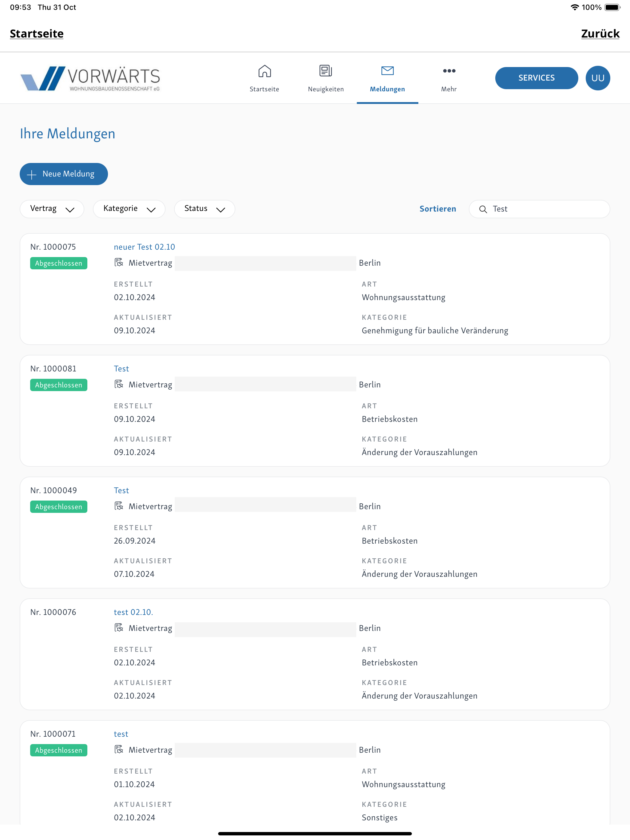Switch to the Neuigkeiten tab label
This screenshot has width=630, height=840.
click(x=326, y=89)
